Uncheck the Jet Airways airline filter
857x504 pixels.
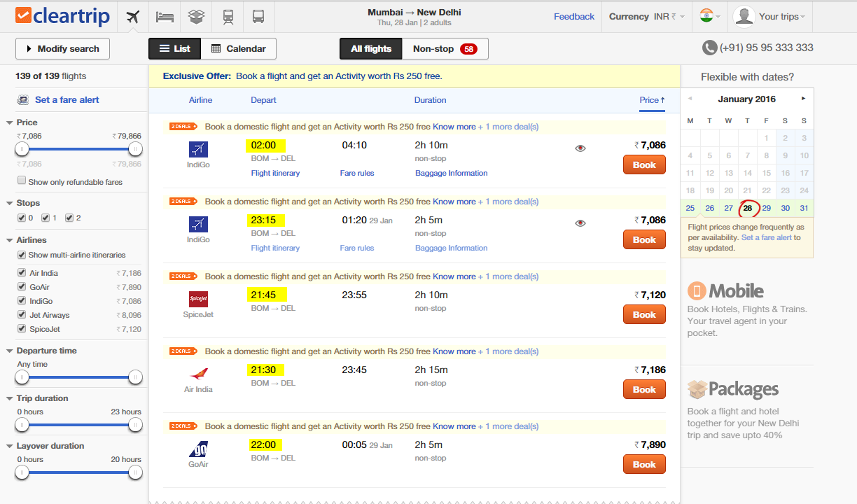[x=22, y=315]
